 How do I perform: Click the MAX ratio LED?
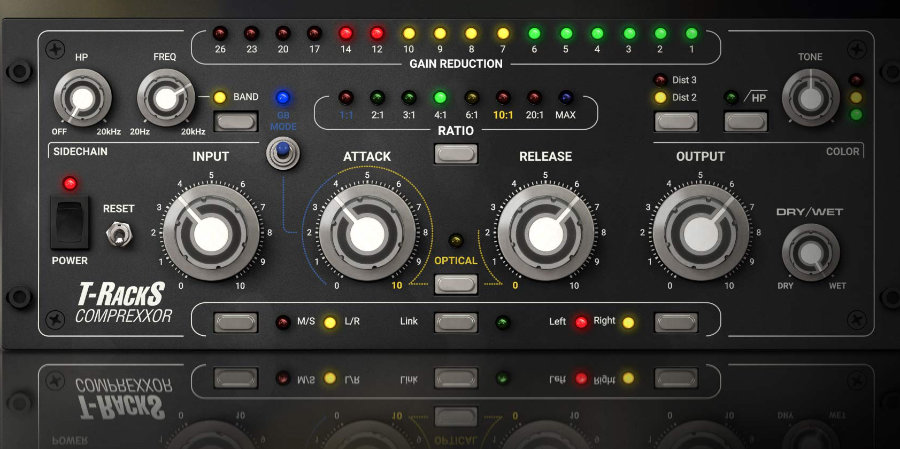[x=566, y=97]
